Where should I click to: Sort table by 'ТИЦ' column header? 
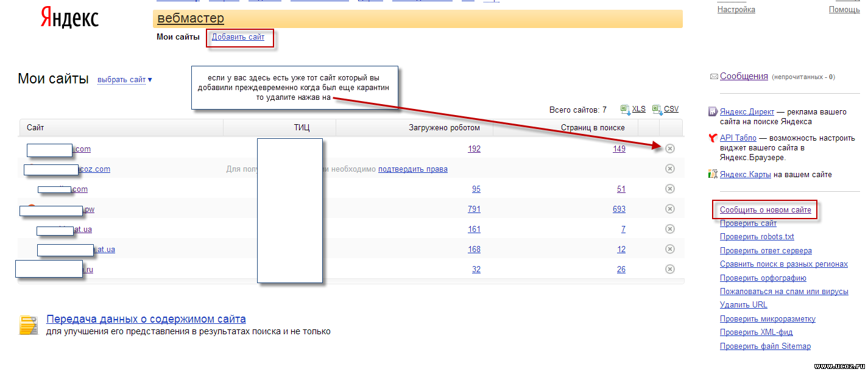302,128
